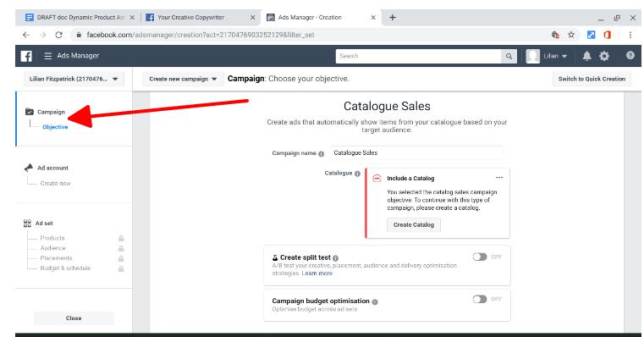
Task: Click the Ad set grid icon
Action: pos(28,224)
